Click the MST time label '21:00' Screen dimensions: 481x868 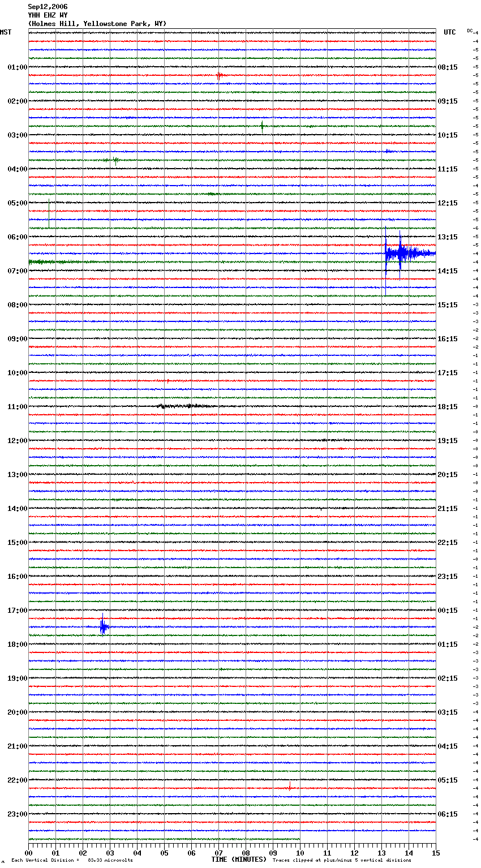coord(18,746)
